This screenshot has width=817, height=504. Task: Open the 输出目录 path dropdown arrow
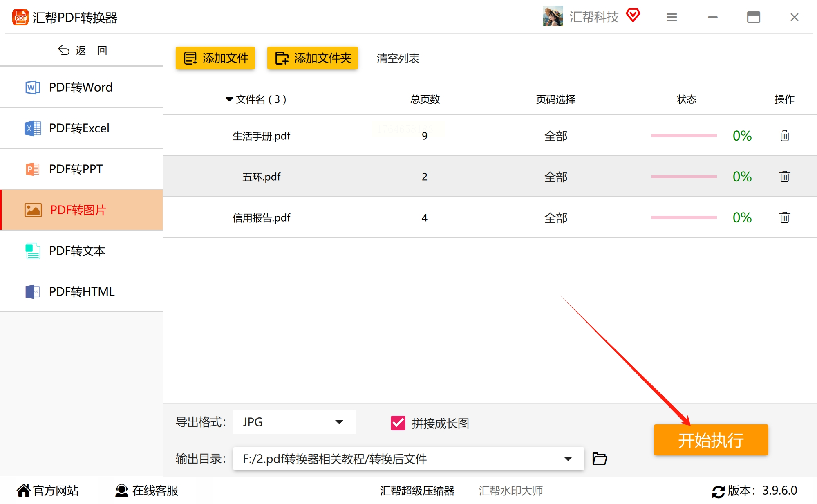[x=568, y=459]
